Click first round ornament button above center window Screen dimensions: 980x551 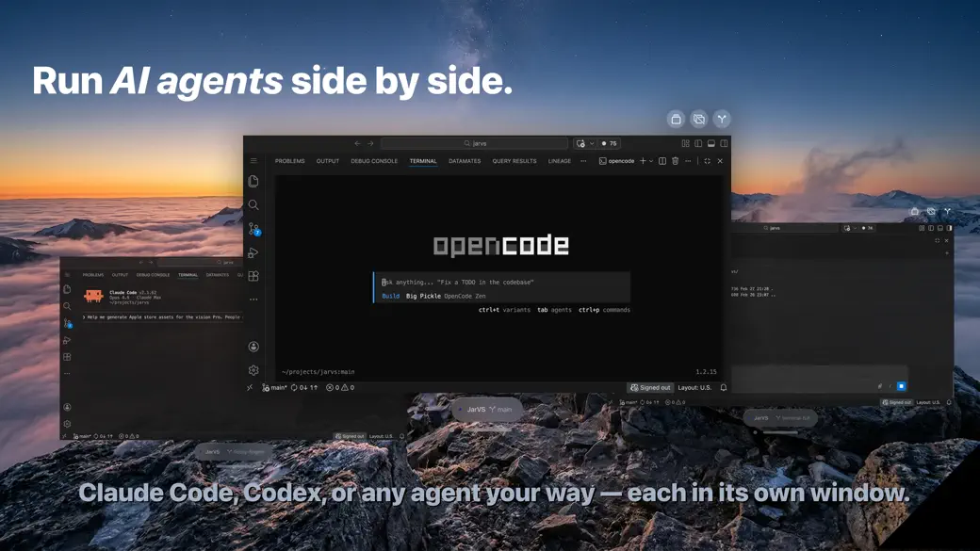676,119
